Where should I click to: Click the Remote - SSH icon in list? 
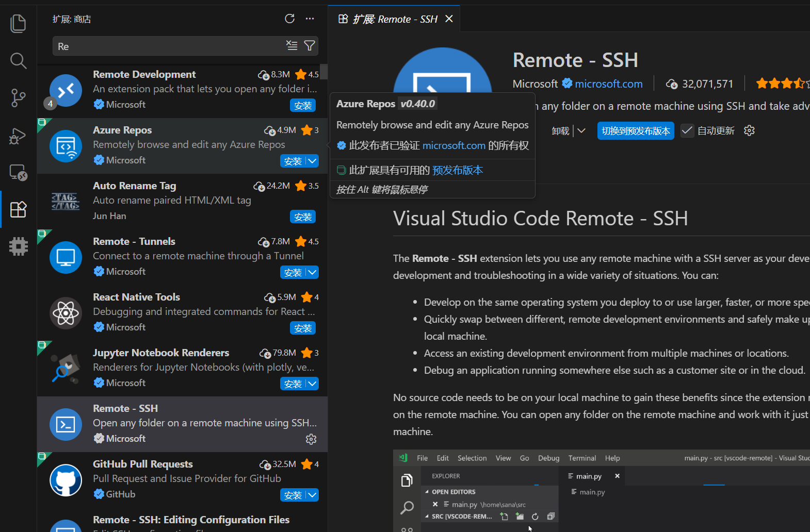pos(66,425)
